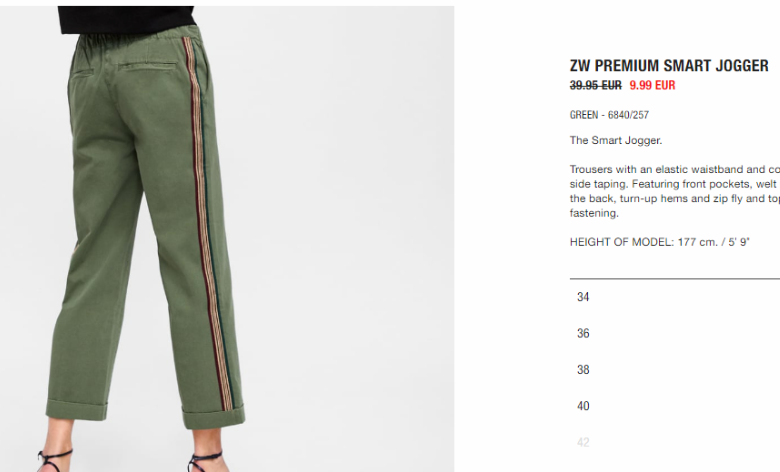The height and width of the screenshot is (472, 780).
Task: Click the trousers description paragraph
Action: point(675,191)
